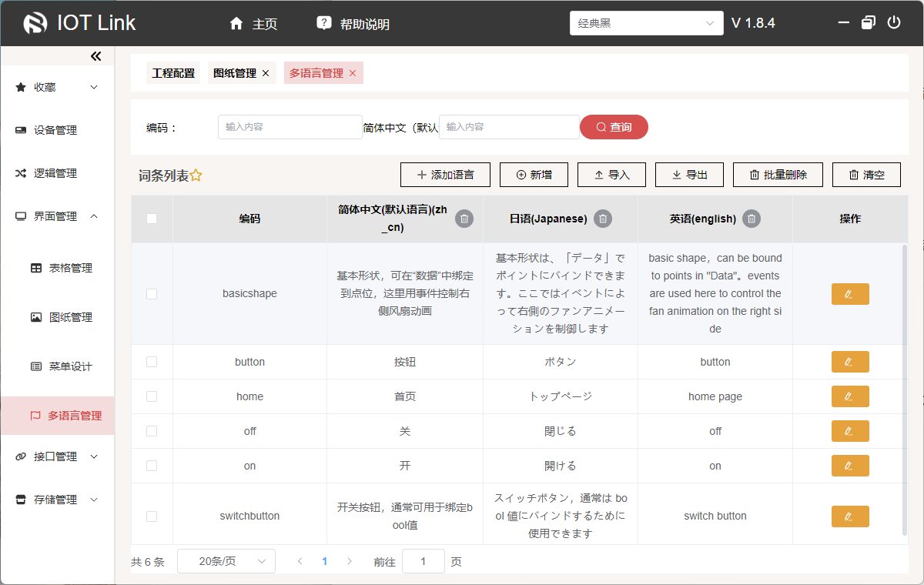Check the on row checkbox

152,466
